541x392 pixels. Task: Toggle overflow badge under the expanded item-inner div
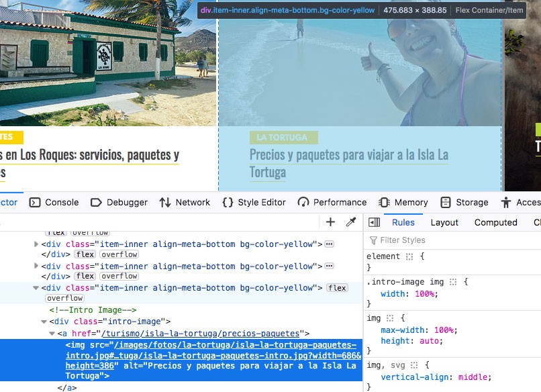coord(65,298)
